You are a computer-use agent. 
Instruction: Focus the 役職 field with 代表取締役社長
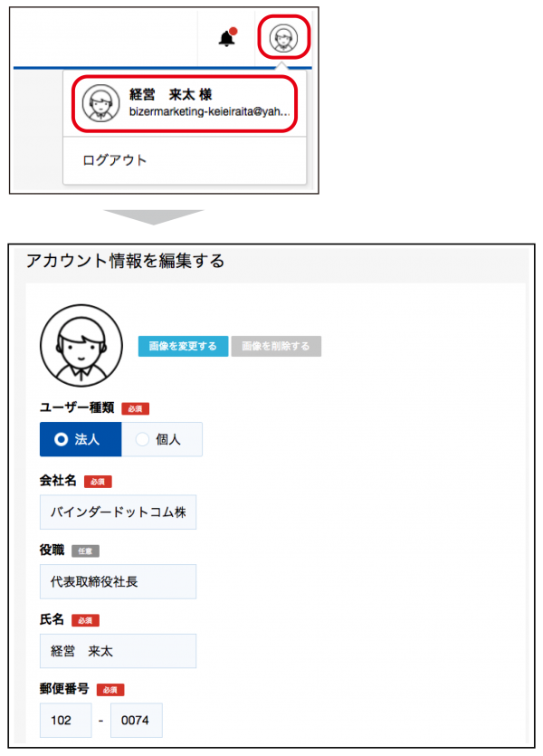tap(118, 581)
